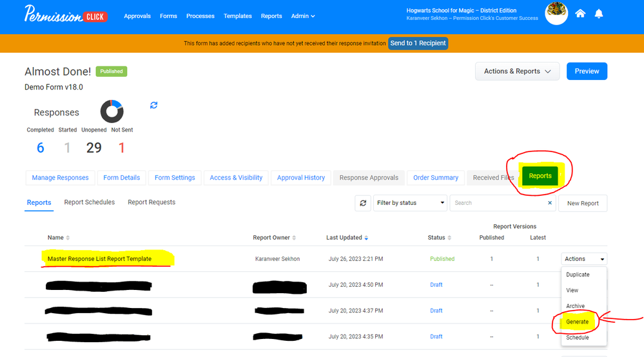Expand the Admin menu
The height and width of the screenshot is (357, 644).
coord(303,16)
